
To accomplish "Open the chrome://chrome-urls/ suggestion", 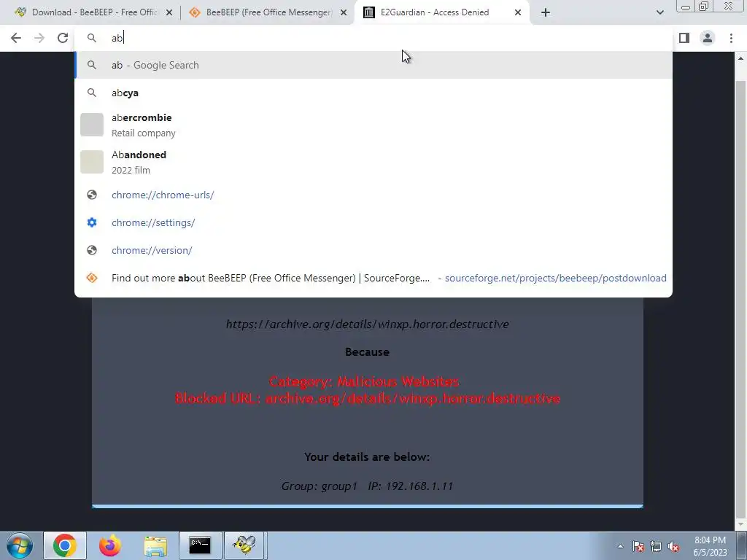I will click(373, 195).
